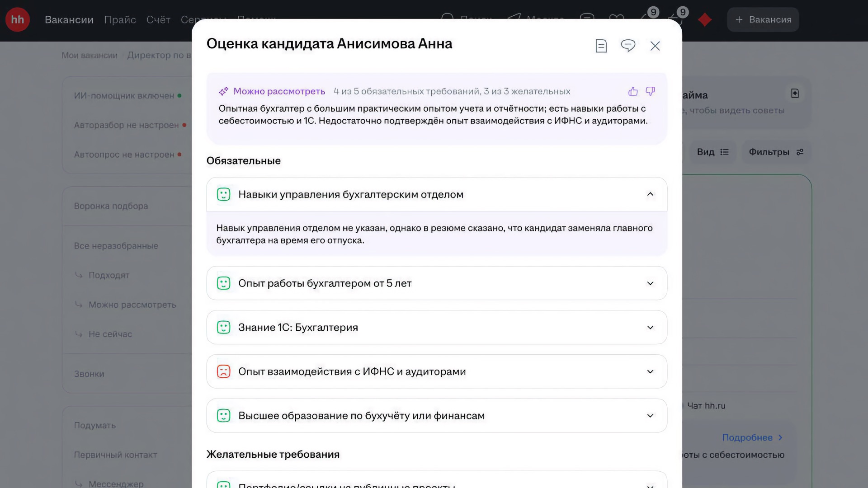868x488 pixels.
Task: Click the red sad face on ИФНС requirement
Action: (223, 371)
